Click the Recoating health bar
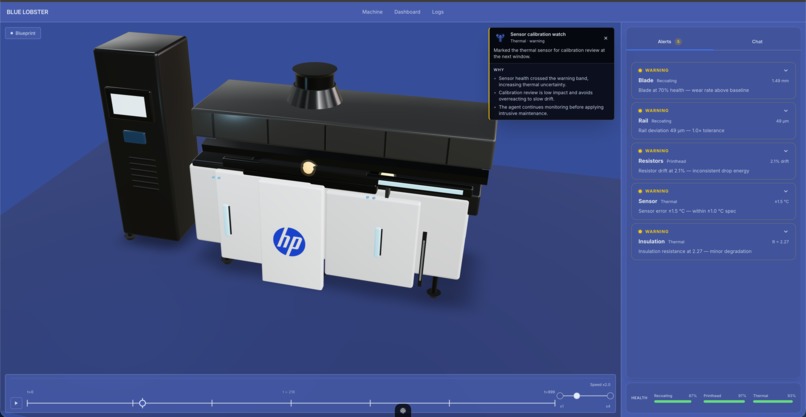 point(673,402)
